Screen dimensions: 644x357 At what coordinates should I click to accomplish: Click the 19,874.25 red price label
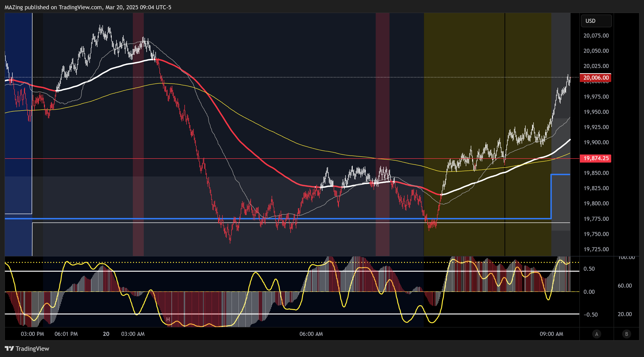point(596,158)
